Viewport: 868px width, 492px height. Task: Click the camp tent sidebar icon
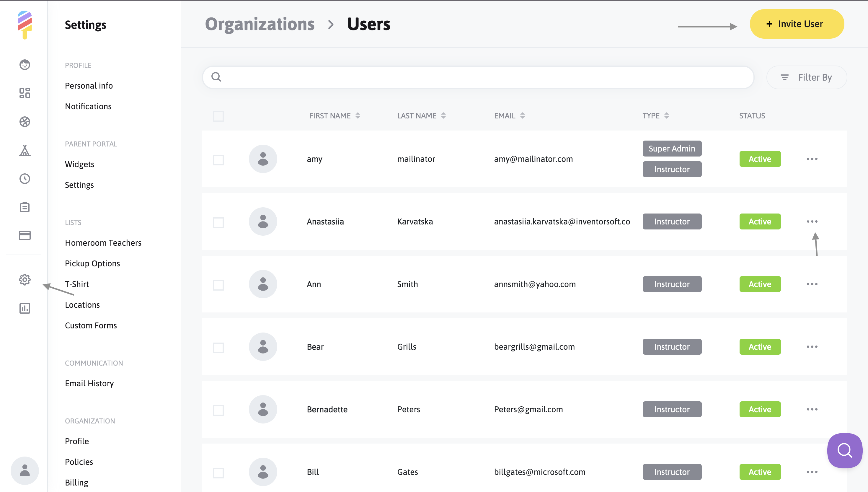(25, 150)
